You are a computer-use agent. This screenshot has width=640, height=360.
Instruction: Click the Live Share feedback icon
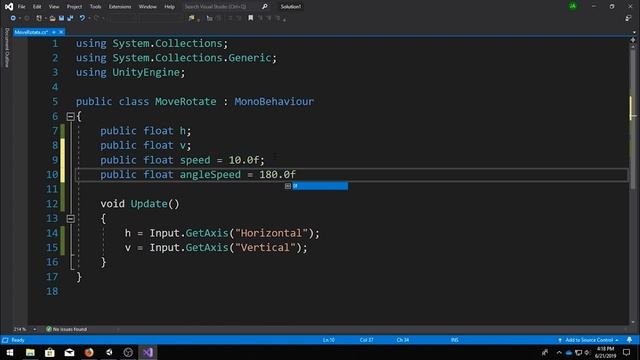628,18
